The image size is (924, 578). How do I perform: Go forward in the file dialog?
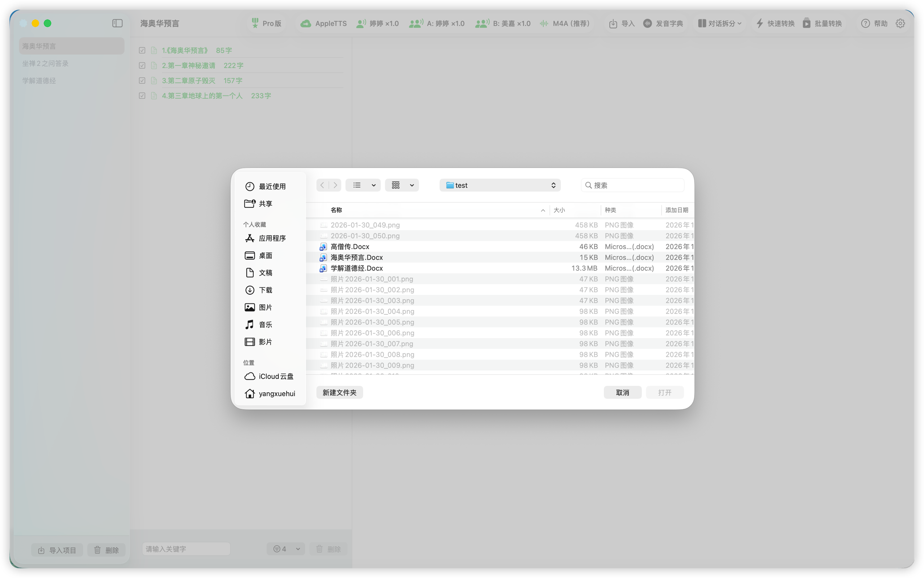pos(335,185)
